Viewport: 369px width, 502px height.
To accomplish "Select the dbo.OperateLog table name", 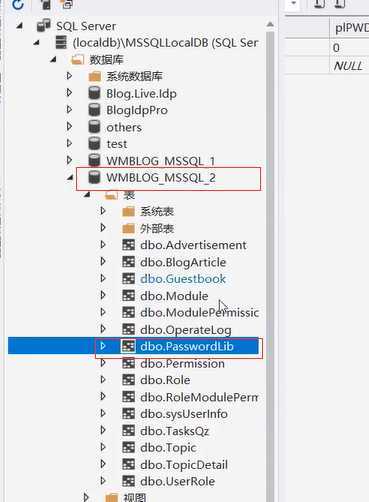I will click(186, 330).
